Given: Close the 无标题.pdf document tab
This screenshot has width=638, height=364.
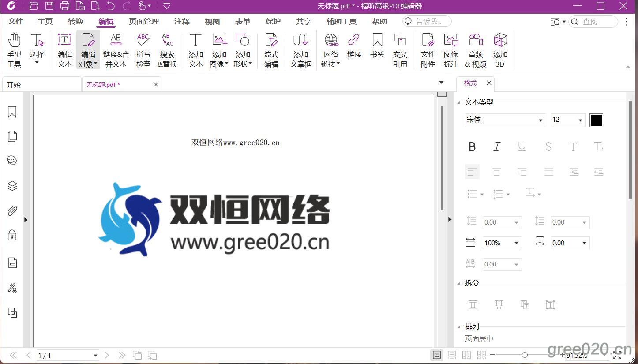Looking at the screenshot, I should click(x=156, y=85).
